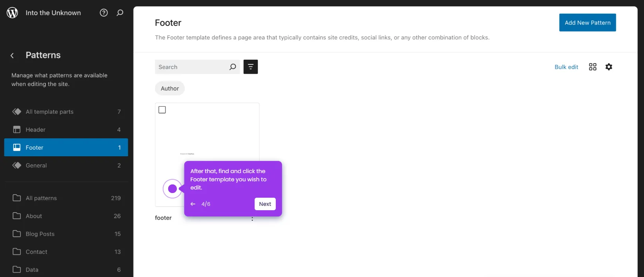Click the magnifier icon in Search field
Screen dimensions: 644x277
tap(233, 67)
